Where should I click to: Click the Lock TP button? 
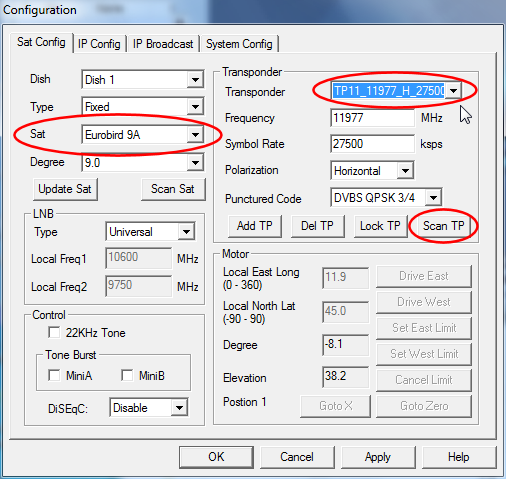(380, 226)
